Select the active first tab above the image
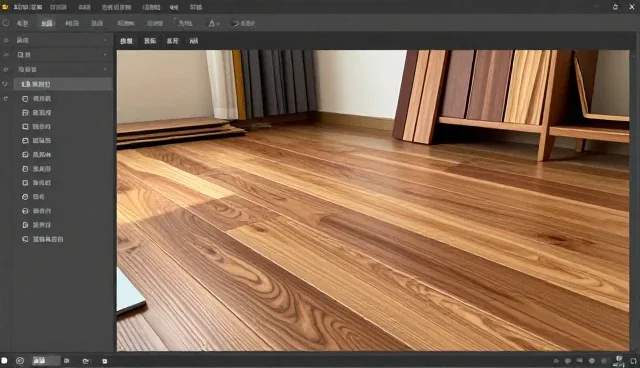 pyautogui.click(x=127, y=41)
